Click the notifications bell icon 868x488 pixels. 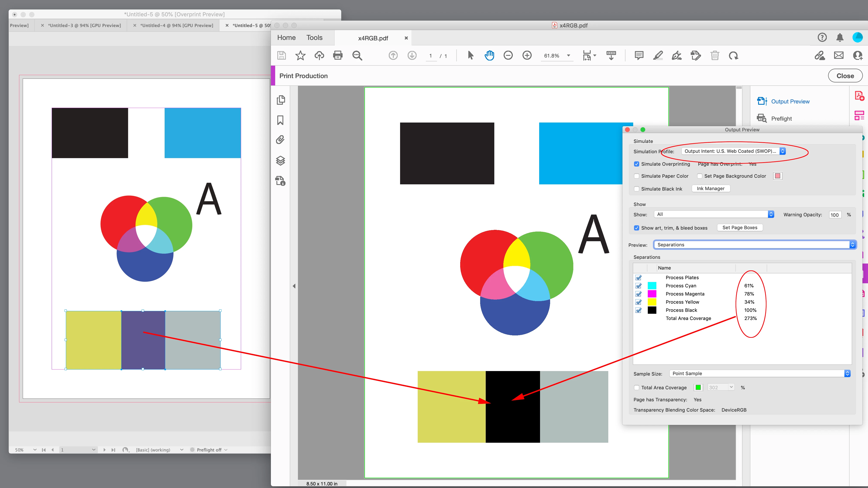[x=840, y=38]
